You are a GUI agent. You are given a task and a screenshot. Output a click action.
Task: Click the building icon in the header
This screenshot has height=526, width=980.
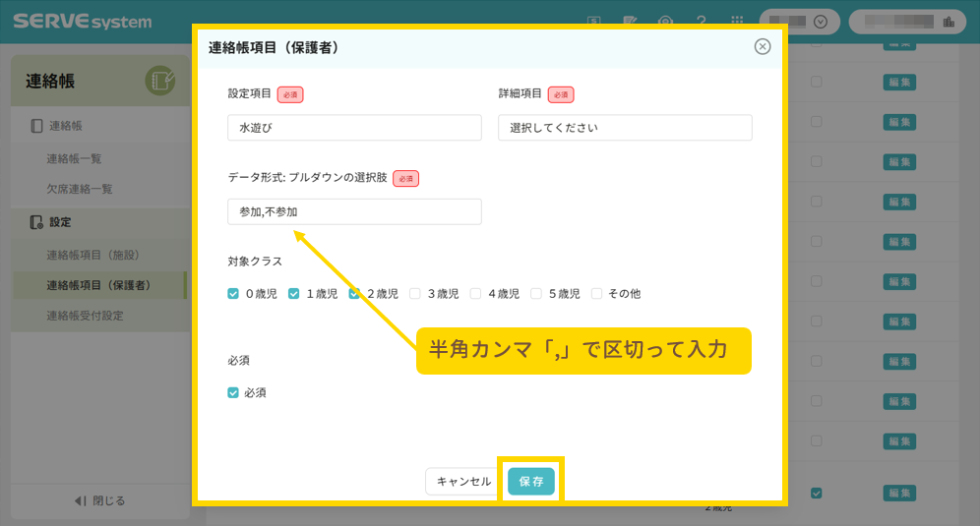pyautogui.click(x=949, y=22)
